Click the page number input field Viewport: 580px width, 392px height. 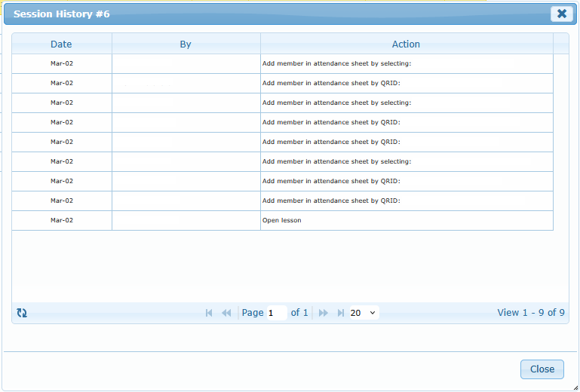click(277, 313)
